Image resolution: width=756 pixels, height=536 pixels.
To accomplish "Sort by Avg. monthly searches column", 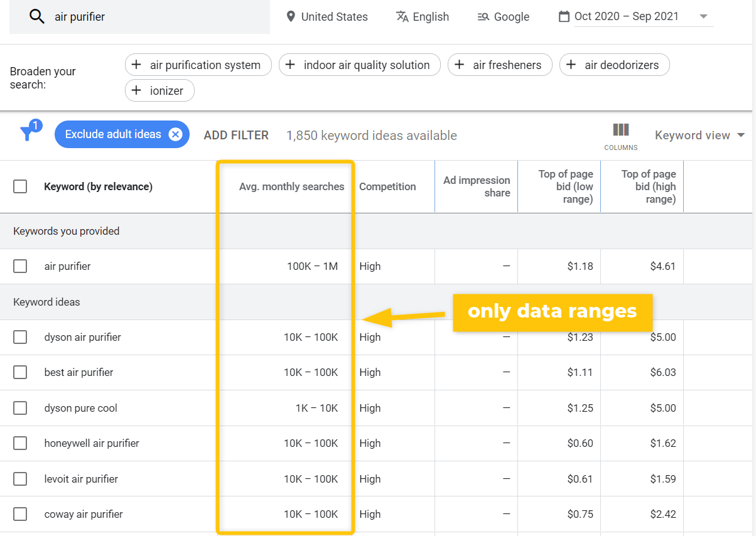I will 291,186.
